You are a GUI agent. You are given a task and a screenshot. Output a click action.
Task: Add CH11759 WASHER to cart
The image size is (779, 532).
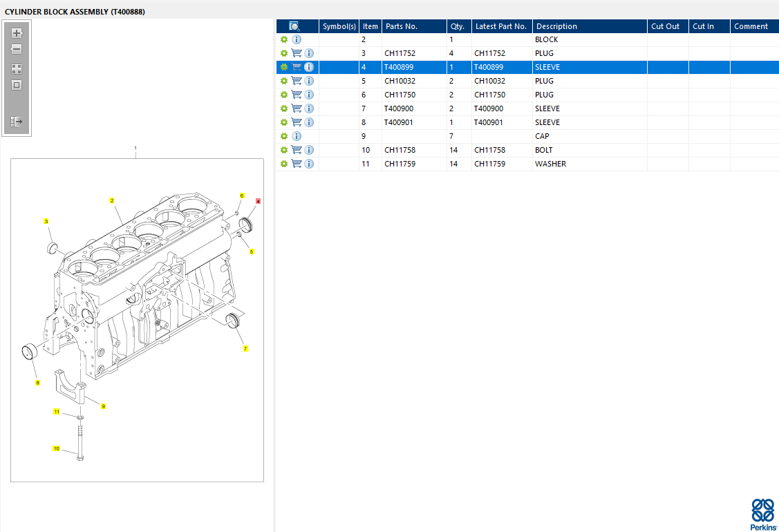coord(297,164)
